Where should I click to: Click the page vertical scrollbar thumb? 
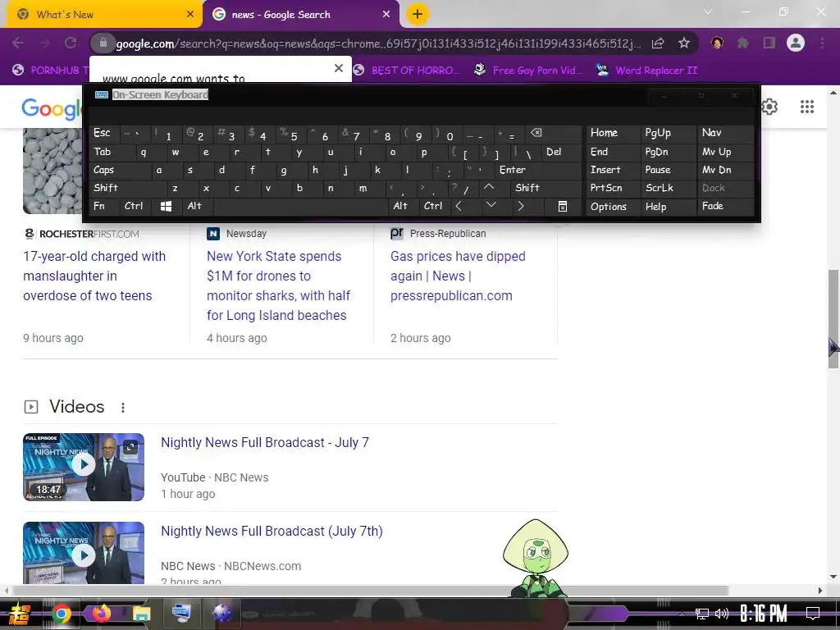(x=833, y=319)
